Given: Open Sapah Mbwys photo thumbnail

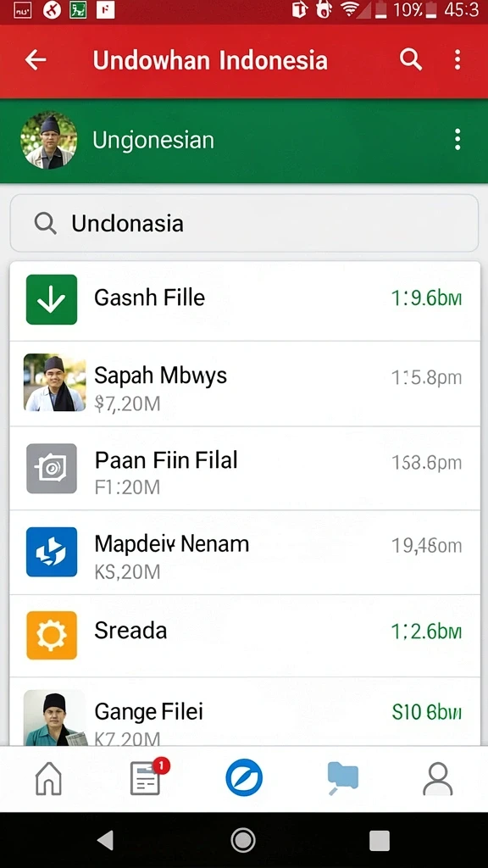Looking at the screenshot, I should click(x=54, y=382).
